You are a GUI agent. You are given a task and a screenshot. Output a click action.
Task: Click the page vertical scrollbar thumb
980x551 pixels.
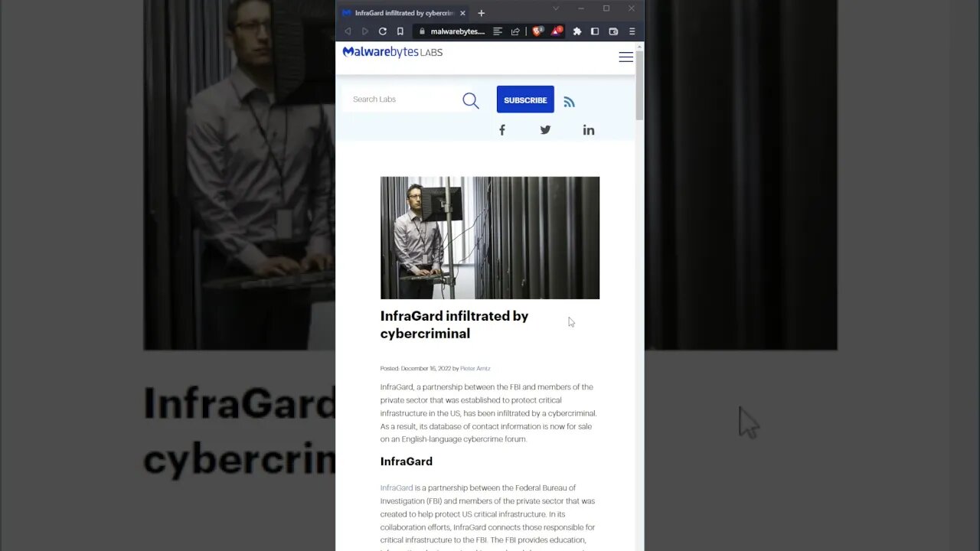pyautogui.click(x=639, y=86)
